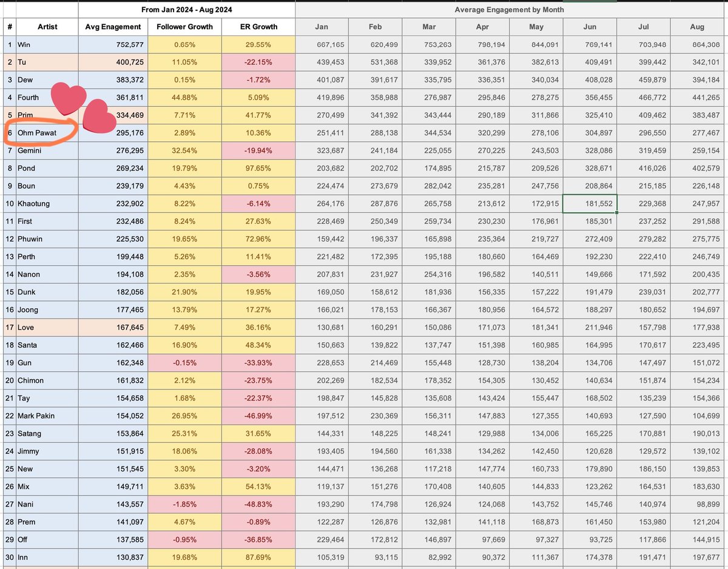728x569 pixels.
Task: Click the Satang artist cell
Action: pos(47,434)
